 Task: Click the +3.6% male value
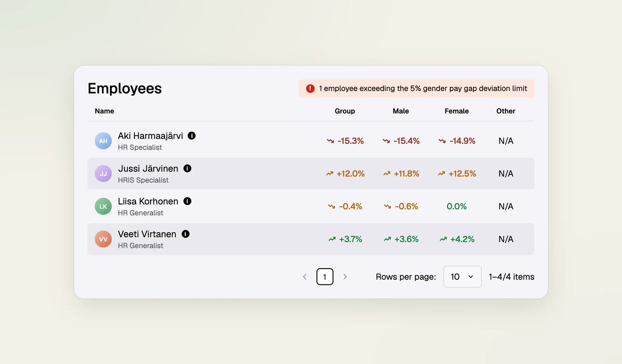pos(406,239)
